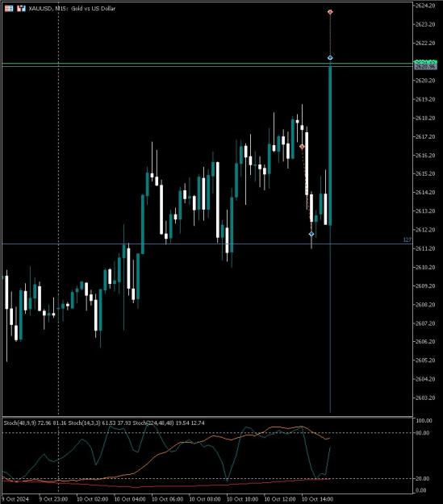Click the 2617.20 price scale label

[x=425, y=136]
